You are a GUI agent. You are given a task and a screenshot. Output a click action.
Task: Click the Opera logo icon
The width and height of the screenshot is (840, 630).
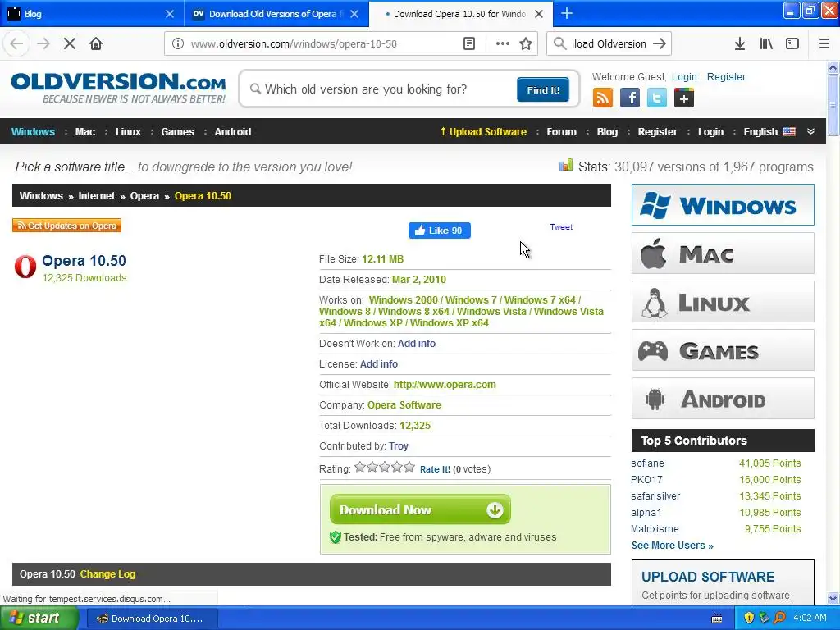click(25, 267)
